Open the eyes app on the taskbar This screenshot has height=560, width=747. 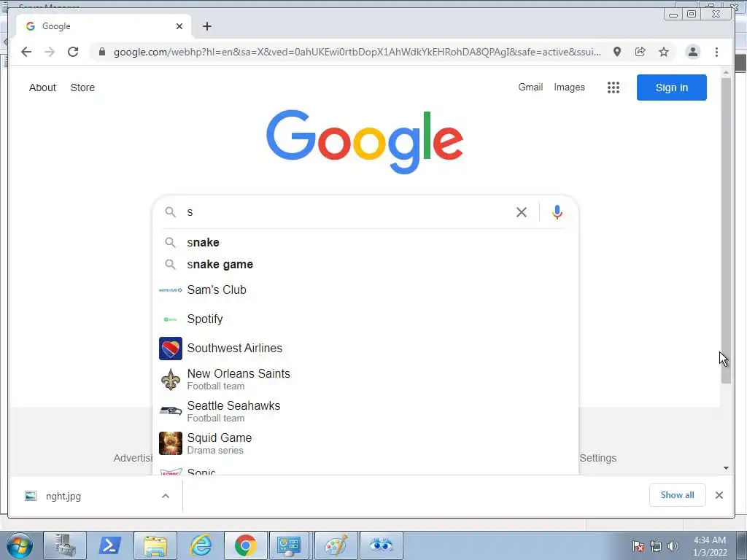[381, 545]
